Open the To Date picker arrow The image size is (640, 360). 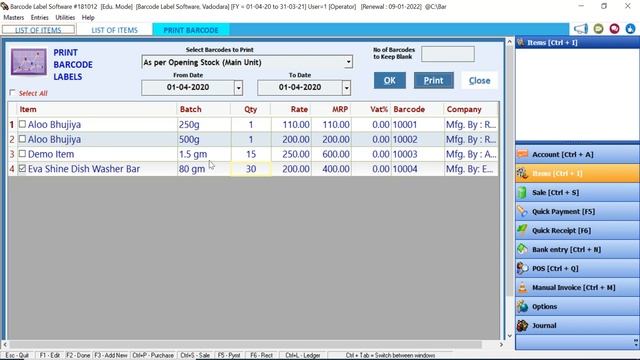click(346, 88)
